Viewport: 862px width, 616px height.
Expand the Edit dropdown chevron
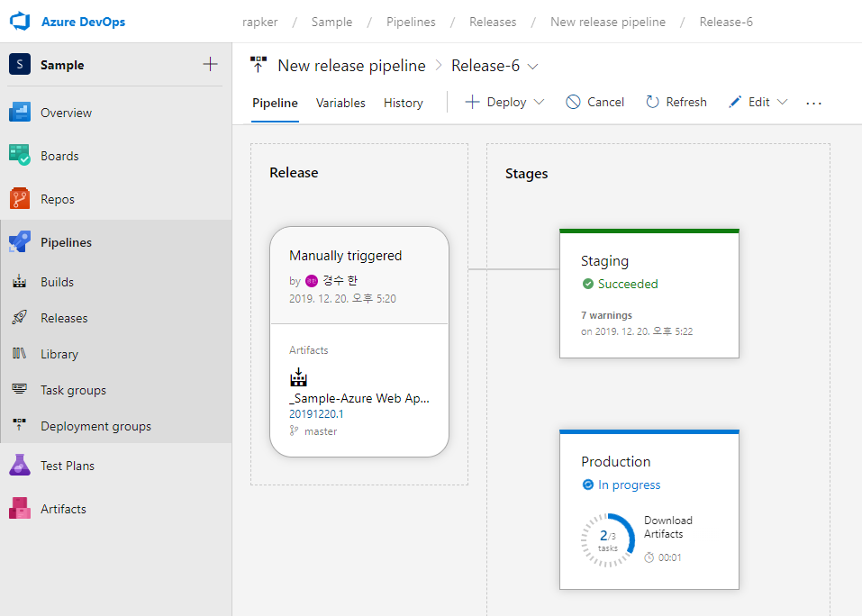pyautogui.click(x=783, y=102)
